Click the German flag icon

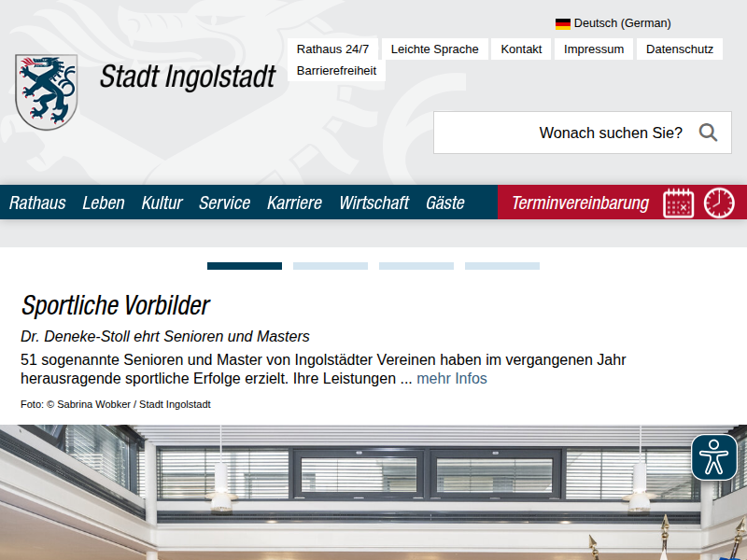(x=563, y=23)
